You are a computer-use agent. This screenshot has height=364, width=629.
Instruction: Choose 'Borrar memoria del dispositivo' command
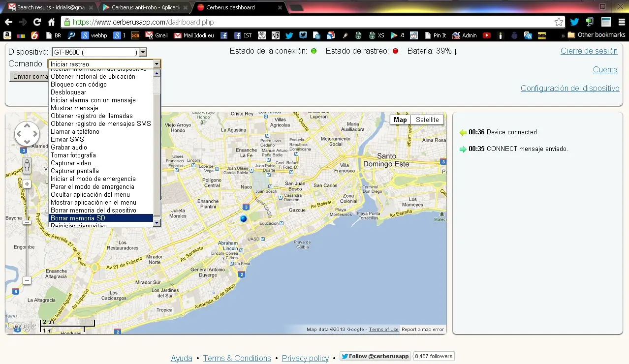[x=101, y=210]
